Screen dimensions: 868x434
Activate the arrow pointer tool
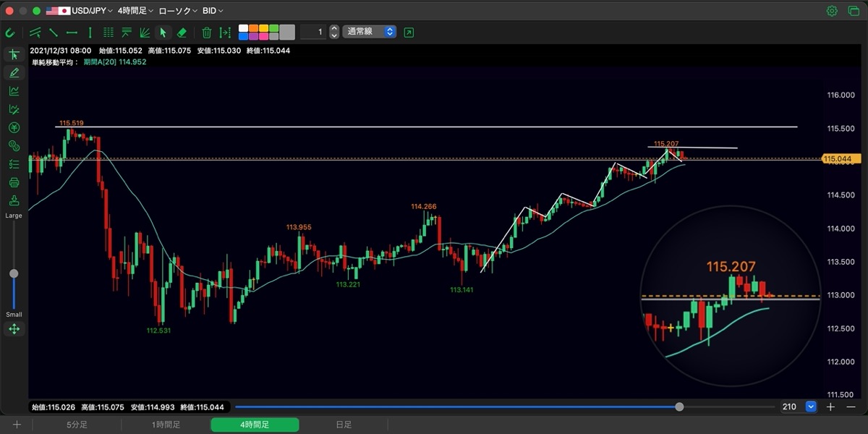coord(163,33)
